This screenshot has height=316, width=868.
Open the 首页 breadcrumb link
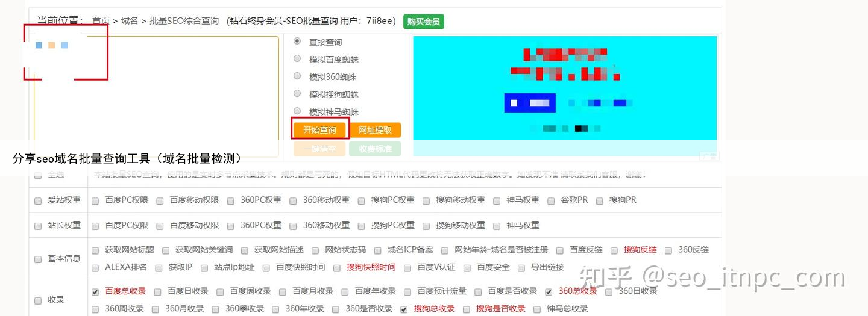(101, 21)
